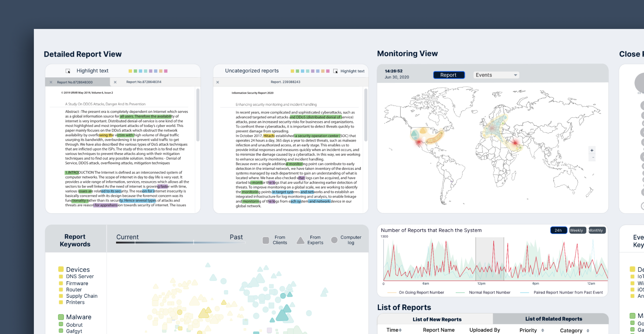Zoom in on the world map

[x=592, y=150]
